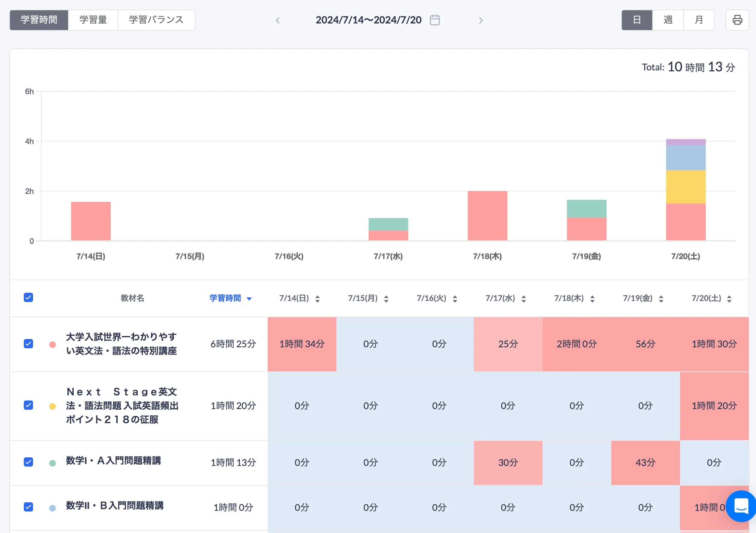
Task: Open 数学I・A入門問題精講 material name
Action: (113, 461)
